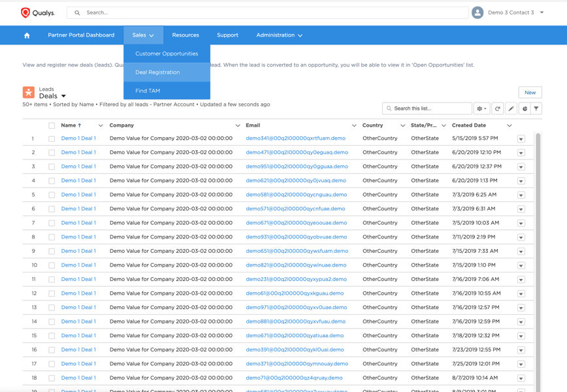Open the filter funnel icon
Viewport: 567px width, 392px height.
pos(536,108)
